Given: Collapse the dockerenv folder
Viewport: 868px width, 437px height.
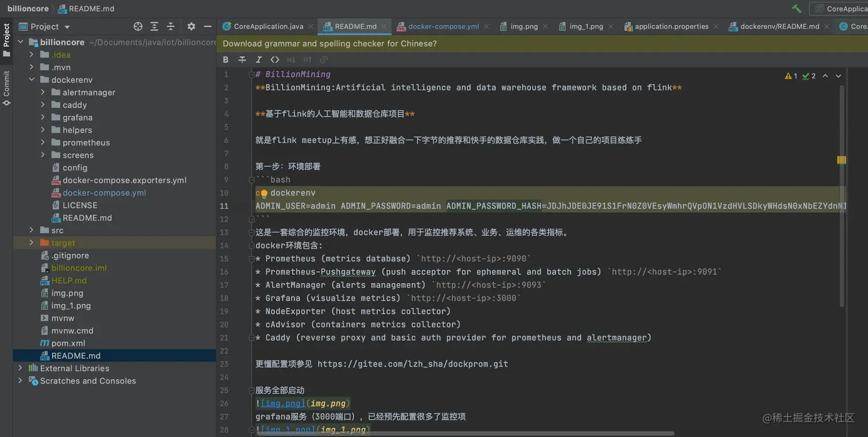Looking at the screenshot, I should (x=32, y=80).
